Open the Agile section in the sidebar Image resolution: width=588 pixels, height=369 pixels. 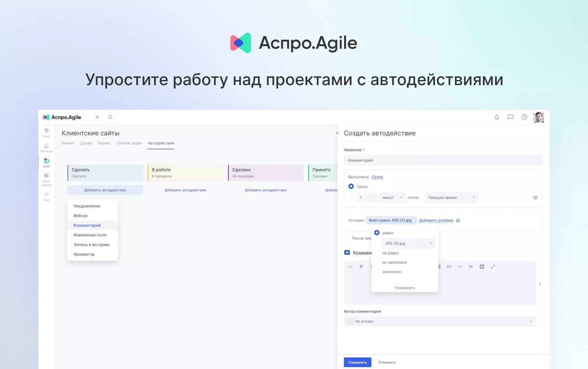pyautogui.click(x=46, y=162)
